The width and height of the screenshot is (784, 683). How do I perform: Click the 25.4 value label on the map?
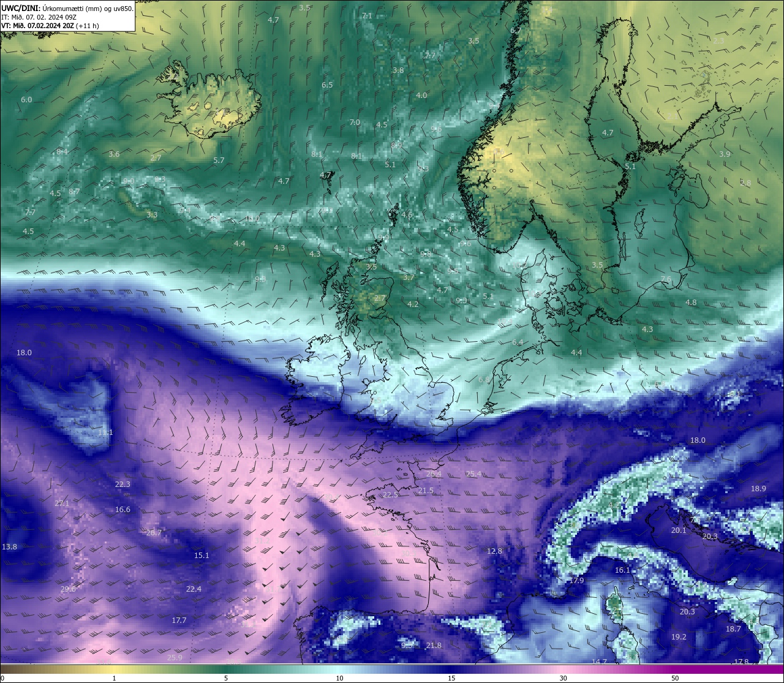473,474
